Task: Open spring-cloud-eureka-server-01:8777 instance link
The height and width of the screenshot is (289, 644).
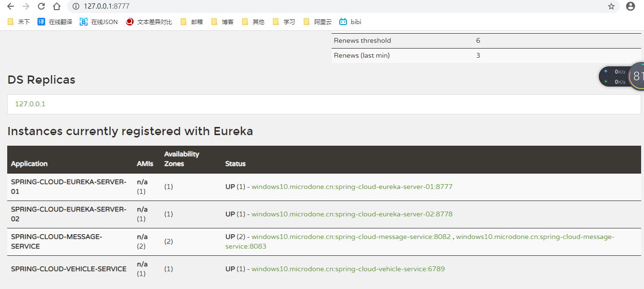Action: point(351,187)
